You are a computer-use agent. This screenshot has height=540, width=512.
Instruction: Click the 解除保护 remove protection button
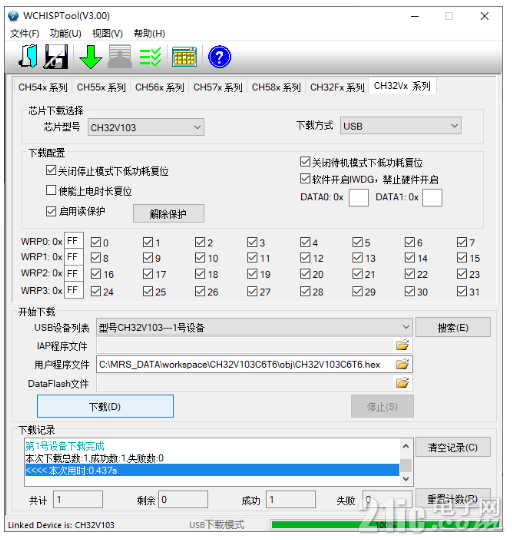[168, 214]
